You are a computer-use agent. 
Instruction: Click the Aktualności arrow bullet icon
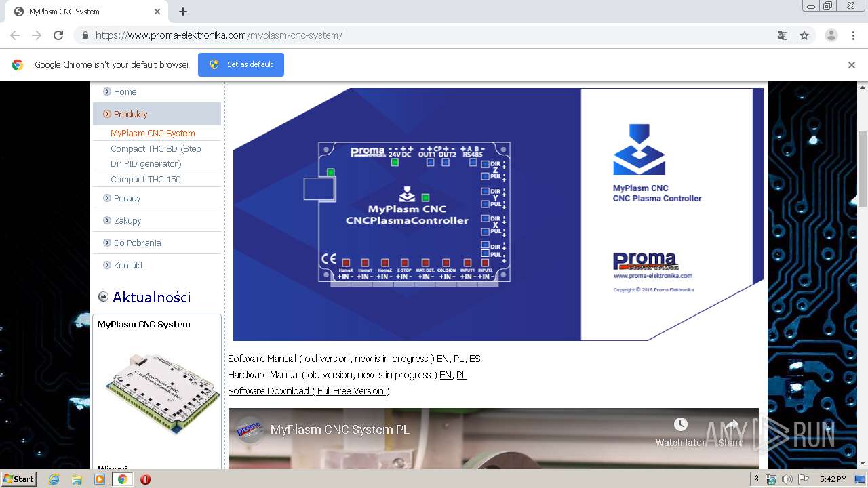(x=103, y=296)
